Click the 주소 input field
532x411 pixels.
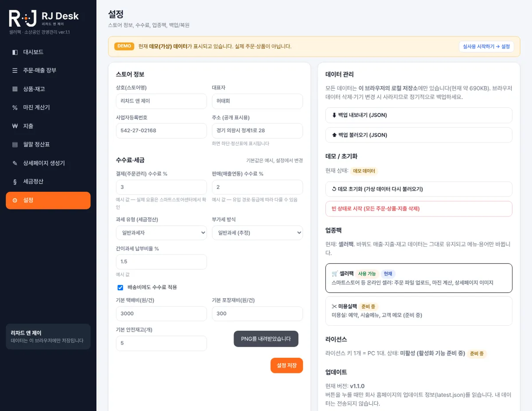pyautogui.click(x=258, y=131)
